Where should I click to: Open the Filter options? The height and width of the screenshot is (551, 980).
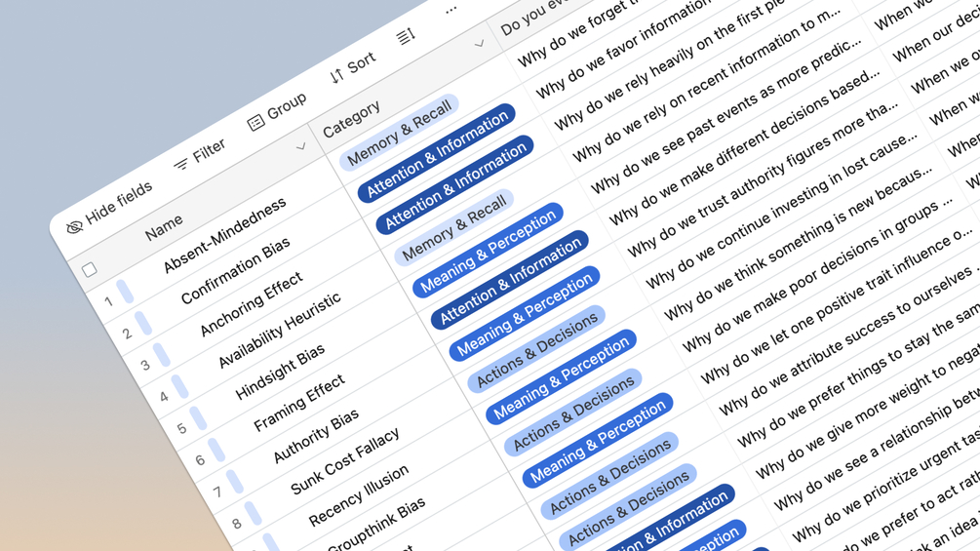[x=199, y=155]
